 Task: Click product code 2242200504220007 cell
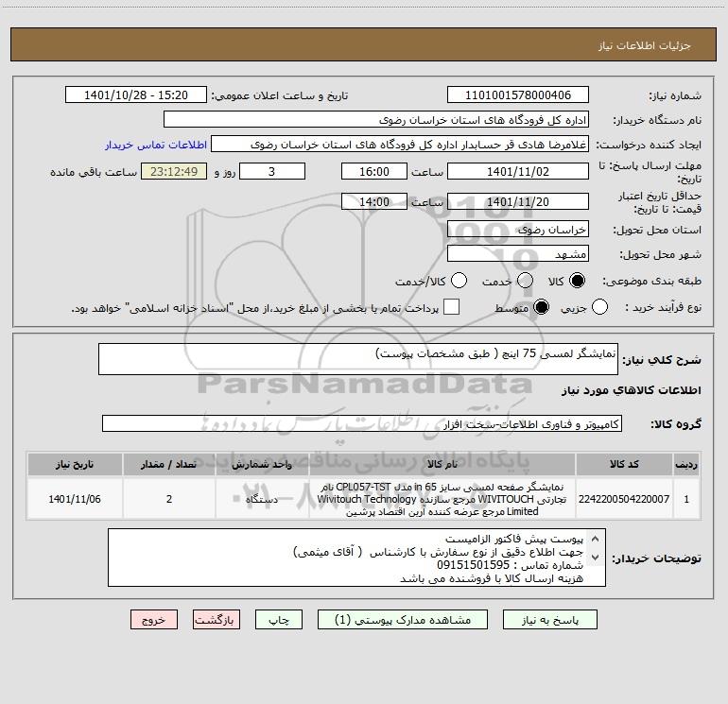pyautogui.click(x=624, y=499)
